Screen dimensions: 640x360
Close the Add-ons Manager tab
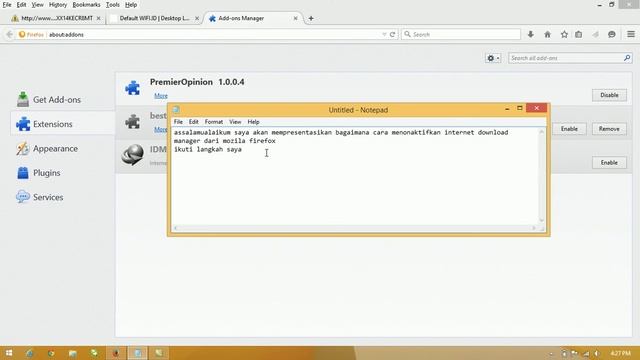point(296,18)
